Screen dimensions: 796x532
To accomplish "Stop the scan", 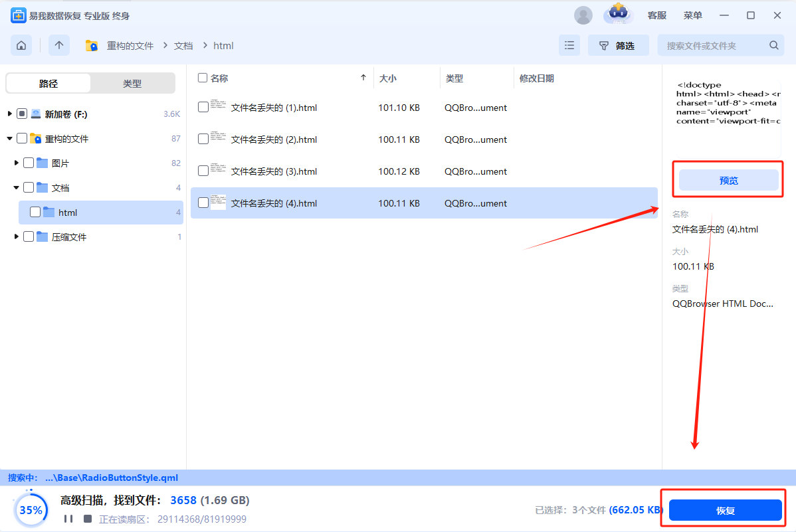I will pos(88,519).
